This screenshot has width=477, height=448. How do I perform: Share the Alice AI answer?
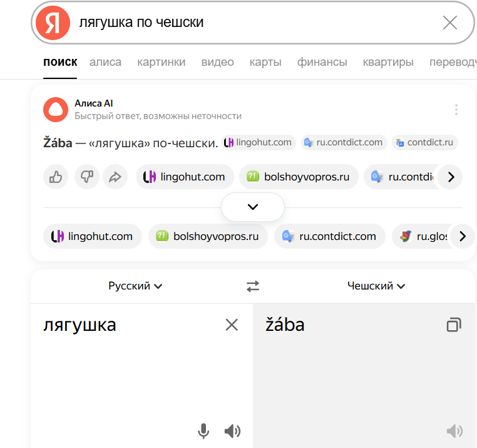(x=115, y=177)
